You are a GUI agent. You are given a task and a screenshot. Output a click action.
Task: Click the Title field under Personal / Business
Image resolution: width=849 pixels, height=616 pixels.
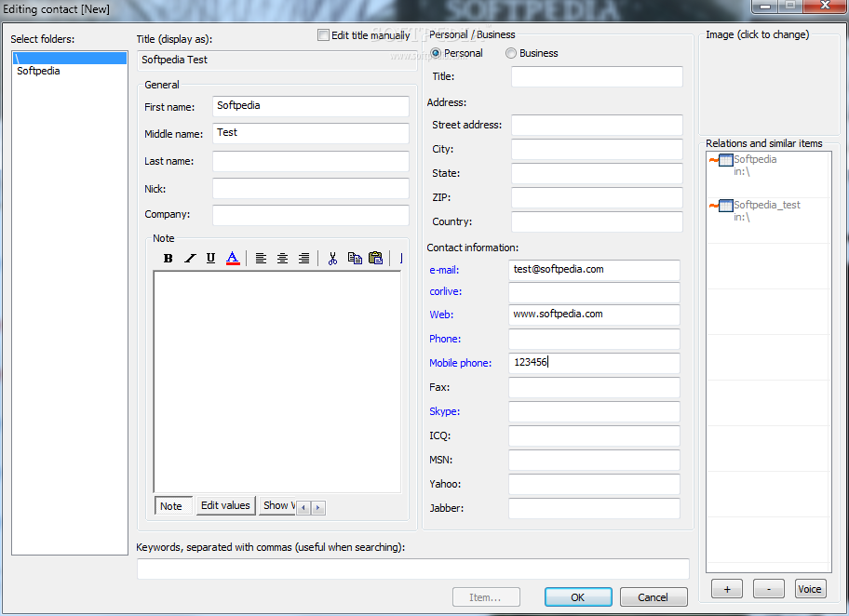point(597,76)
